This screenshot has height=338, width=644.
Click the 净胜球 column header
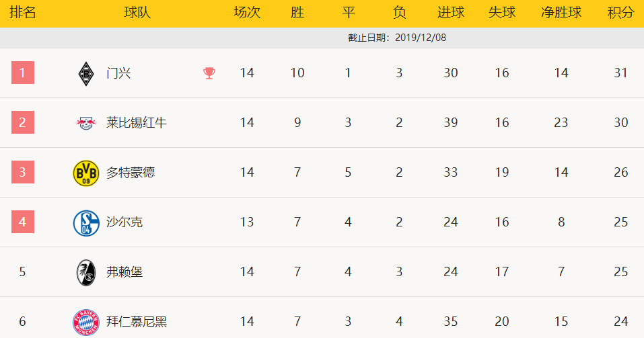(x=561, y=12)
